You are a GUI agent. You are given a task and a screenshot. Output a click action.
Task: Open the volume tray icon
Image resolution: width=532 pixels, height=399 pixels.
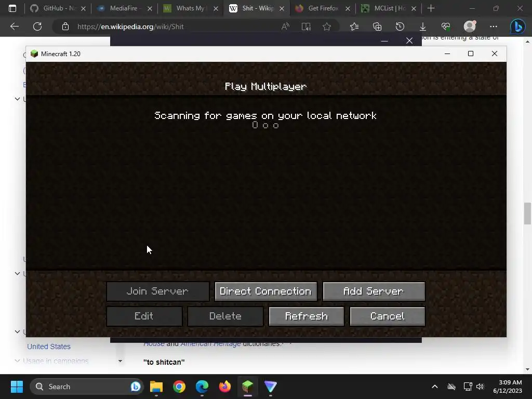(x=480, y=387)
